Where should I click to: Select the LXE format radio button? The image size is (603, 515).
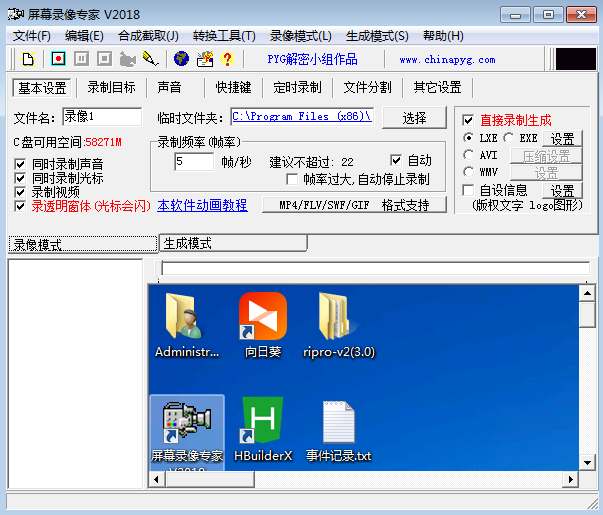468,138
